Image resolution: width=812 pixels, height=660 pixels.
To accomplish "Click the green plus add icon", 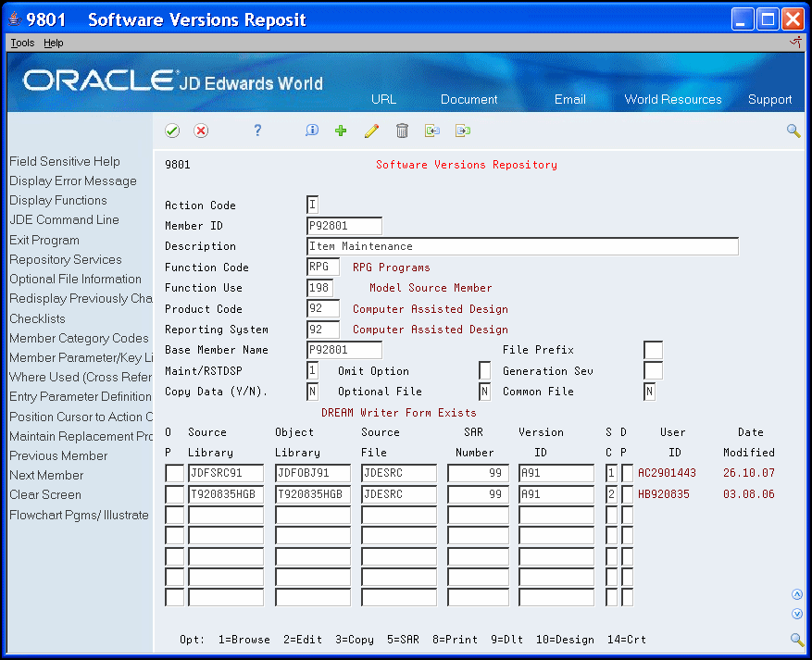I will point(341,131).
